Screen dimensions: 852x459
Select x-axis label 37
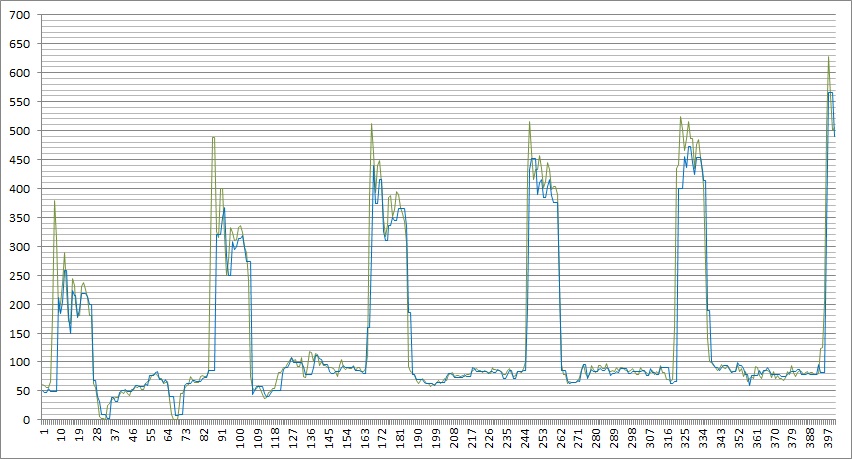click(115, 435)
